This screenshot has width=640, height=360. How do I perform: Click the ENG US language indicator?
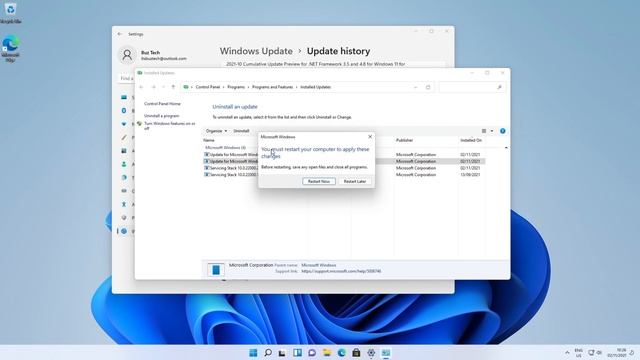pos(578,353)
